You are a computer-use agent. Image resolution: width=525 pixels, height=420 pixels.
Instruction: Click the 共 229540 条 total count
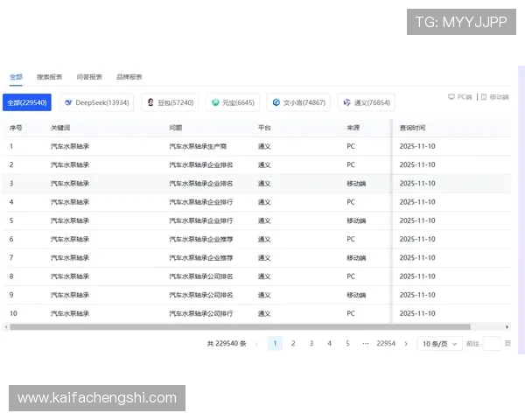click(227, 344)
